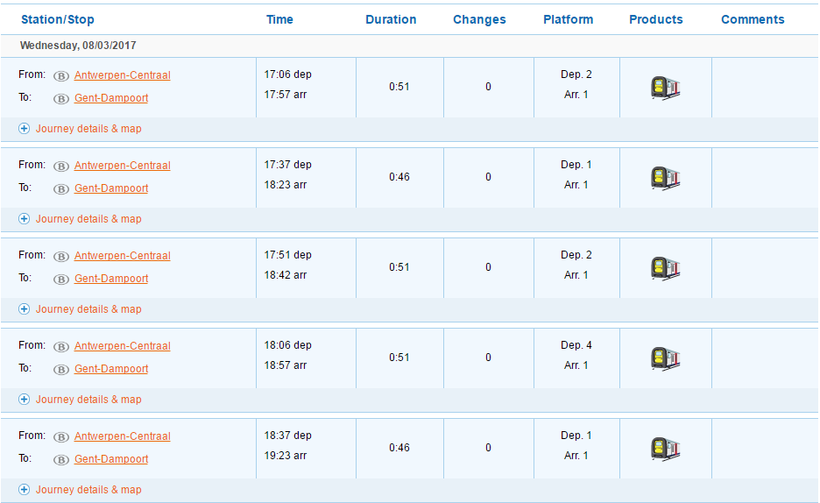This screenshot has height=503, width=820.
Task: Click the station icon beside the 18:06 Antwerpen-Centraal
Action: pos(61,347)
